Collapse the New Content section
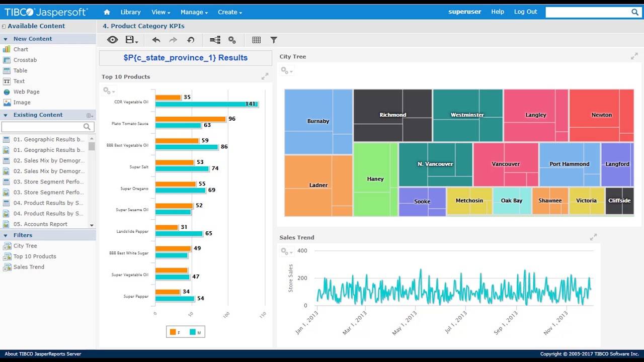 point(6,39)
